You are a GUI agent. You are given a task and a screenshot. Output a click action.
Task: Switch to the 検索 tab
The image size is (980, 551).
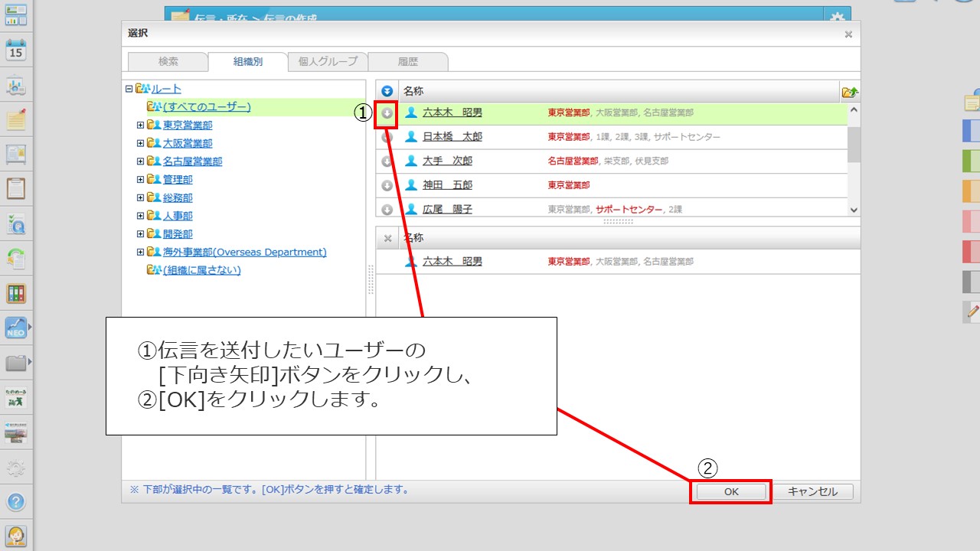(168, 62)
